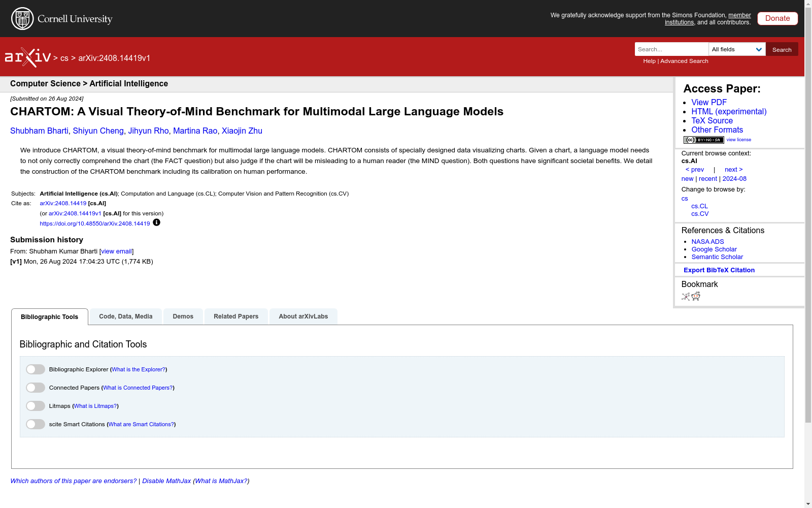Open the doi.org DOI link
This screenshot has width=812, height=508.
point(95,224)
